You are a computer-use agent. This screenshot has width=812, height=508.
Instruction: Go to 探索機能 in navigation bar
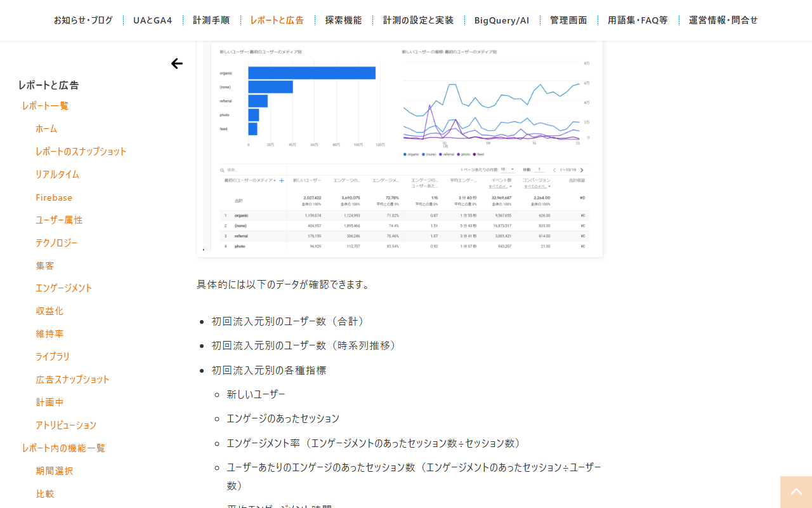(x=344, y=20)
